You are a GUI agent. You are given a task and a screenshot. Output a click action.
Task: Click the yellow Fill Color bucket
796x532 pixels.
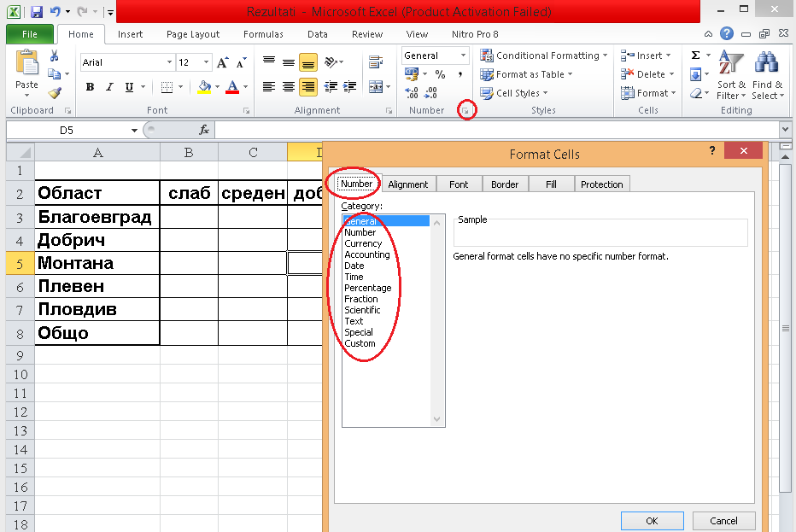point(204,87)
